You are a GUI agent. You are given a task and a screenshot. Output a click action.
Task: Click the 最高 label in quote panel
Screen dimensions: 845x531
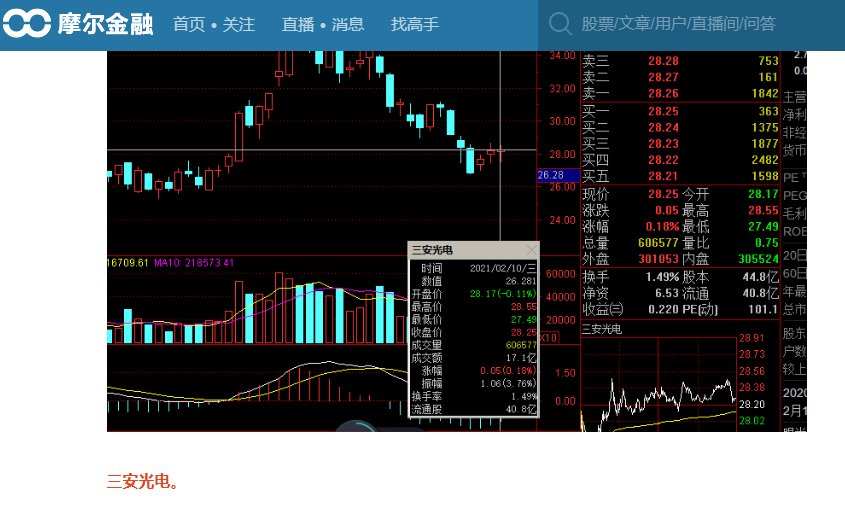pyautogui.click(x=696, y=210)
